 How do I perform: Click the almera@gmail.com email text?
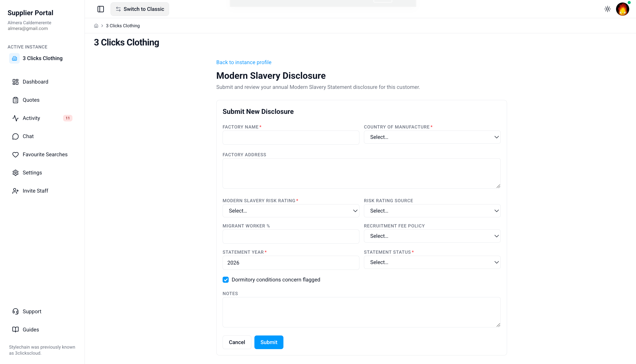click(28, 29)
